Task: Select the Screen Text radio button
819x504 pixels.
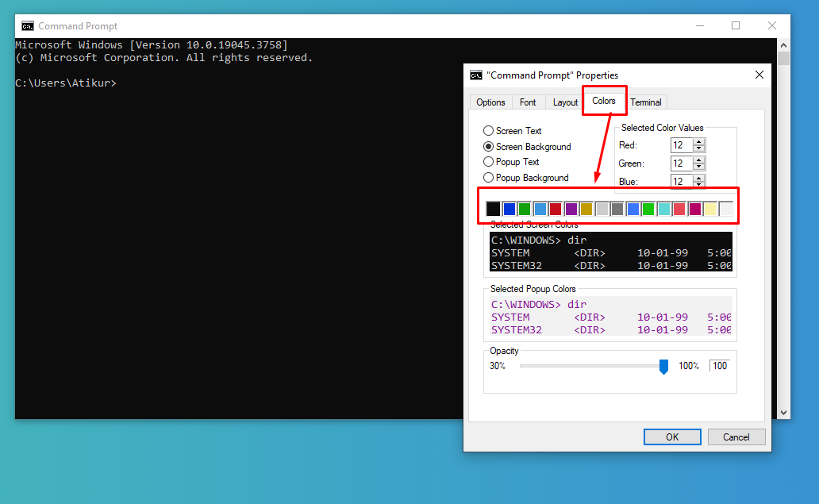Action: (x=488, y=131)
